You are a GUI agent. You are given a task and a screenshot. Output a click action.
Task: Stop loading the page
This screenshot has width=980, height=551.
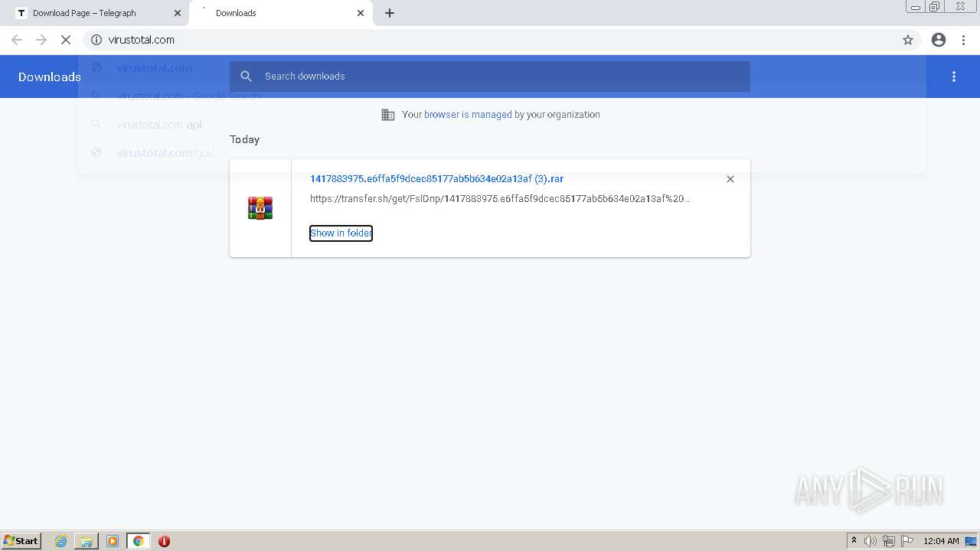point(66,40)
